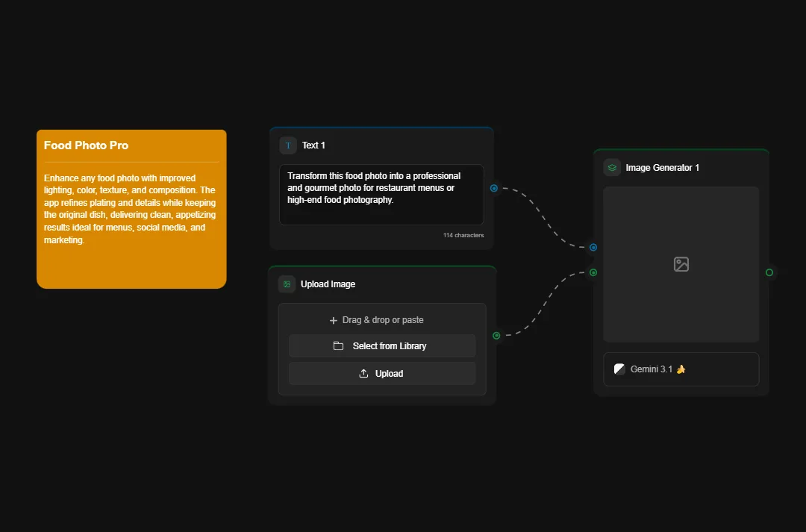Screen dimensions: 806x532
Task: Click the Image Generator 1 layers icon
Action: 612,168
